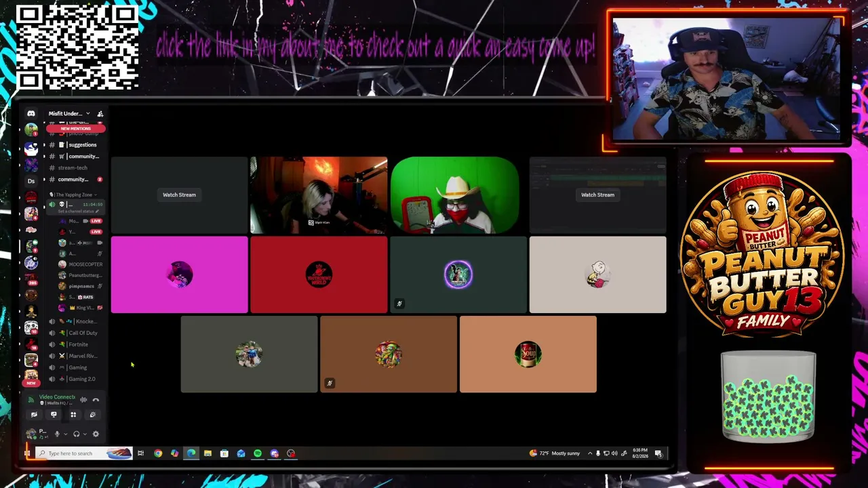The image size is (868, 488).
Task: Open the Ds server in the server list
Action: click(x=31, y=181)
